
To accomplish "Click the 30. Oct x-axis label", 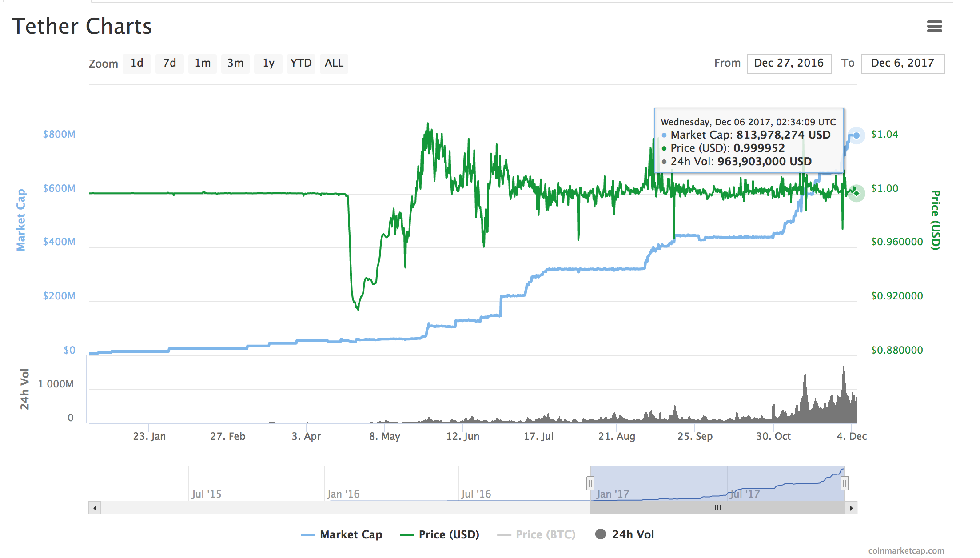I will pos(773,436).
